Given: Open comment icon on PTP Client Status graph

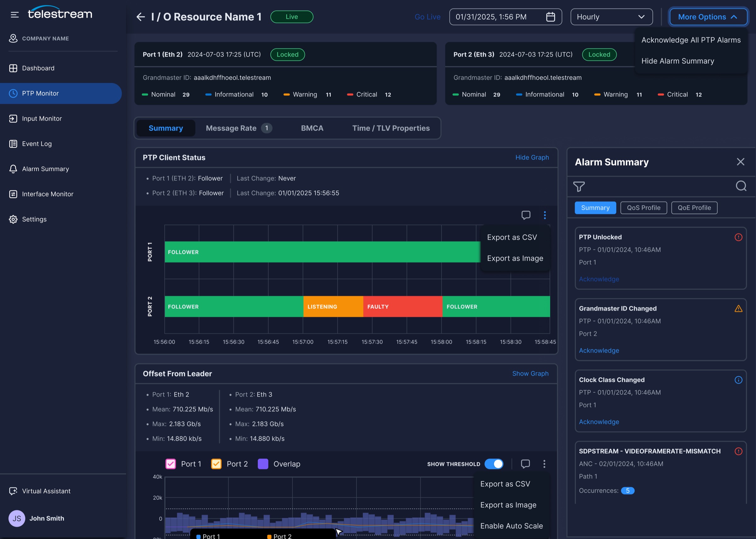Looking at the screenshot, I should coord(526,215).
